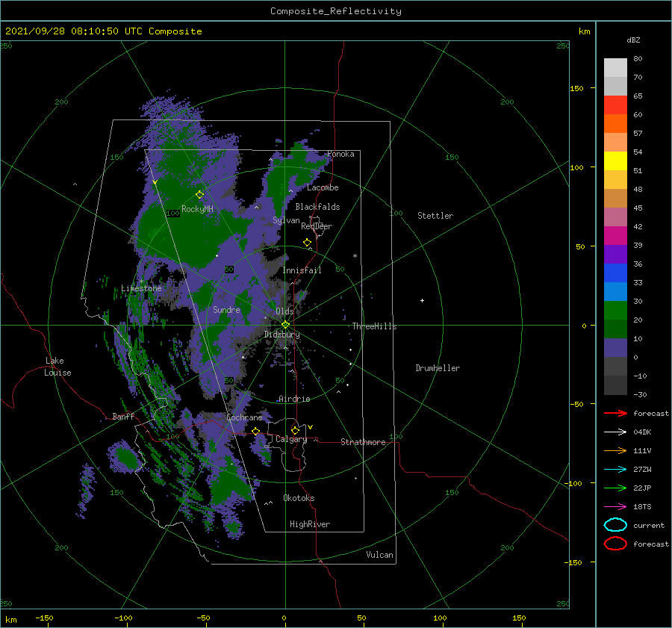The width and height of the screenshot is (672, 628).
Task: Click the white 04DK arrow icon
Action: (615, 432)
